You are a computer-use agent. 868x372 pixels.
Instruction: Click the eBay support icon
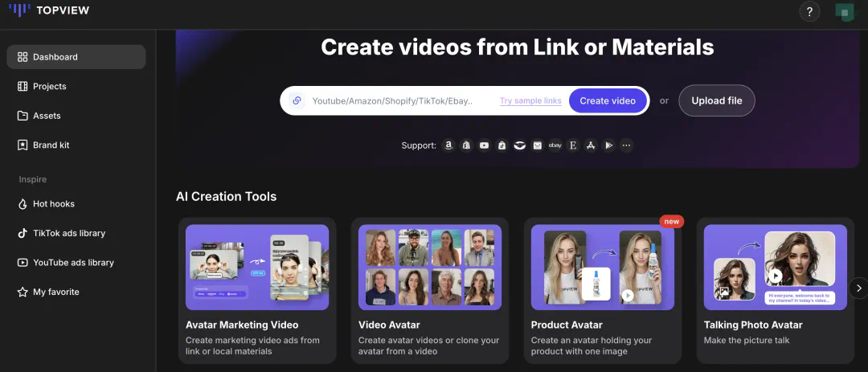point(555,145)
